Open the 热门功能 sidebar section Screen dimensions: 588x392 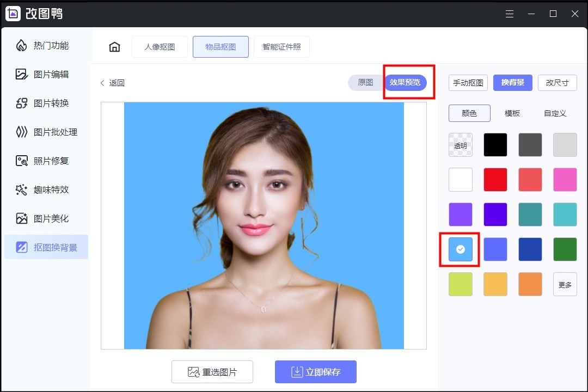[x=46, y=46]
